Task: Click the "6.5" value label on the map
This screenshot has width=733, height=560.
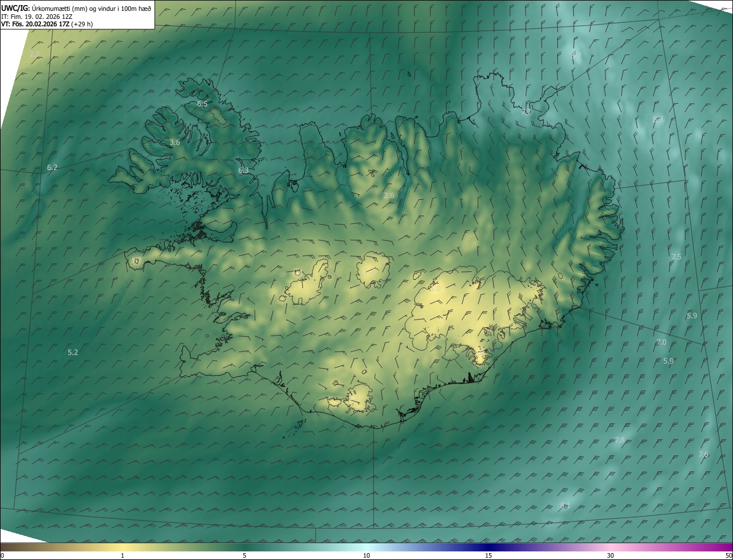Action: point(202,104)
